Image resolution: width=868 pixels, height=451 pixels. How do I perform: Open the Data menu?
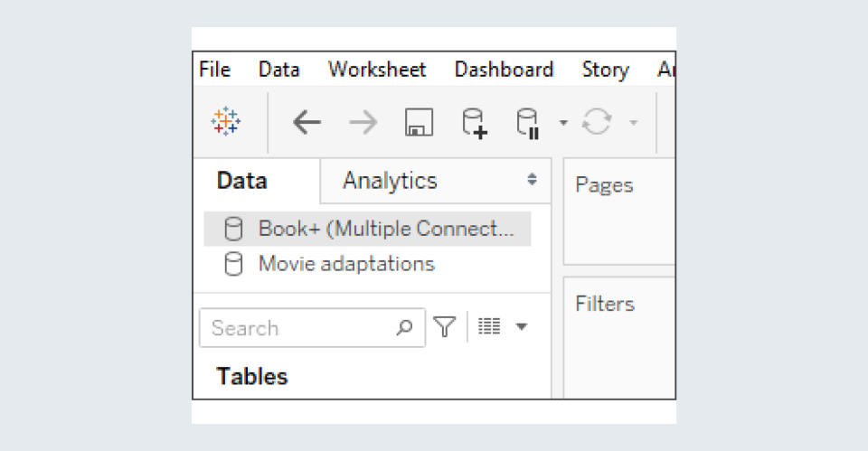(279, 70)
